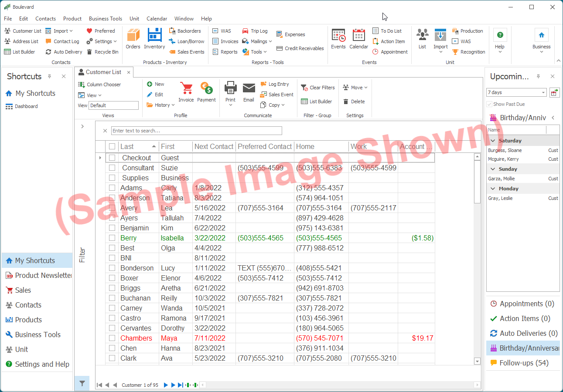
Task: Open the View dropdown in Views group
Action: 90,95
